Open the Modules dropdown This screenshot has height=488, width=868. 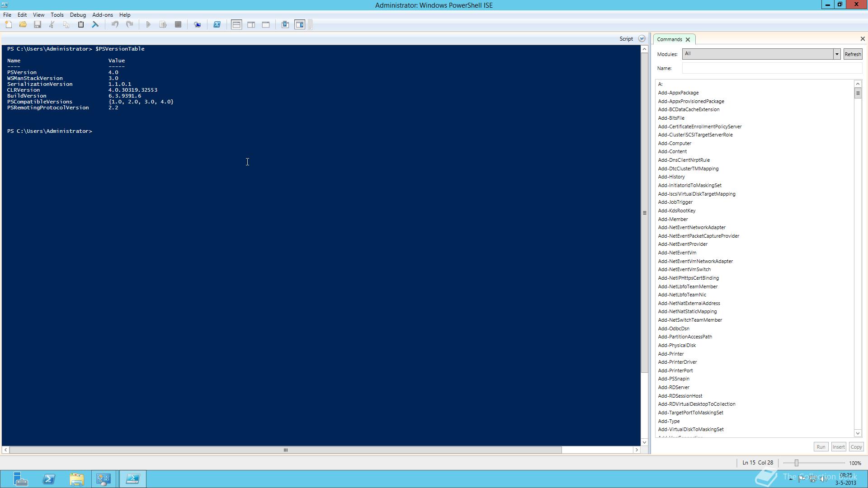(x=836, y=54)
